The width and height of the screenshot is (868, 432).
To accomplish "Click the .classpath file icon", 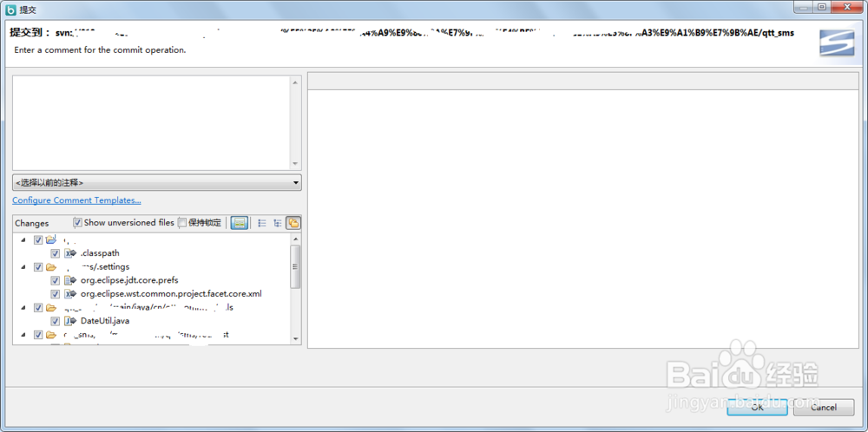I will pyautogui.click(x=70, y=252).
